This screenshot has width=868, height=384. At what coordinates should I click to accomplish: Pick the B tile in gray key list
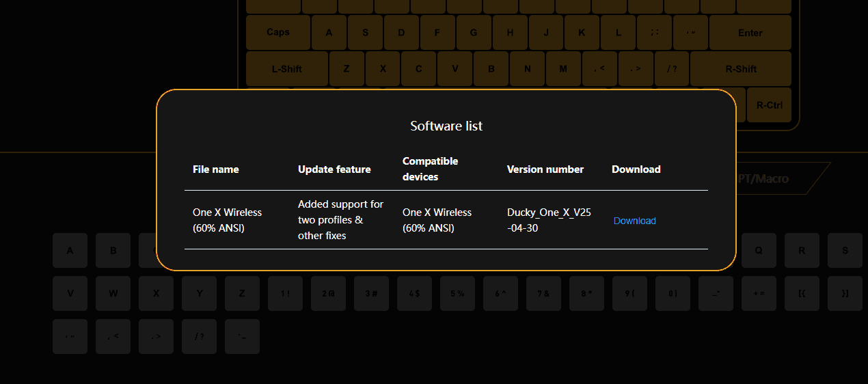[x=113, y=250]
